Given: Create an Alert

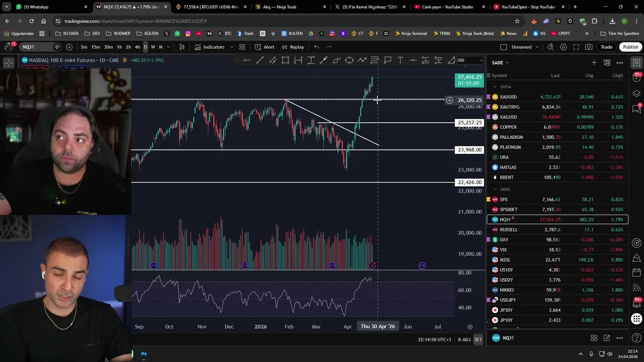Looking at the screenshot, I should coord(264,47).
